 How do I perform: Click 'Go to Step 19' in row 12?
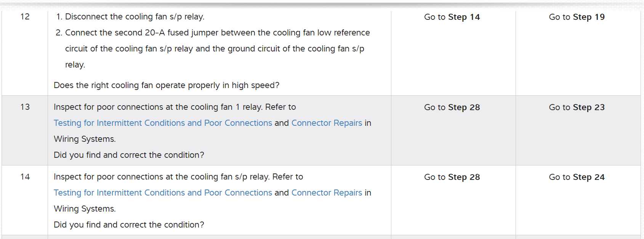click(x=577, y=17)
